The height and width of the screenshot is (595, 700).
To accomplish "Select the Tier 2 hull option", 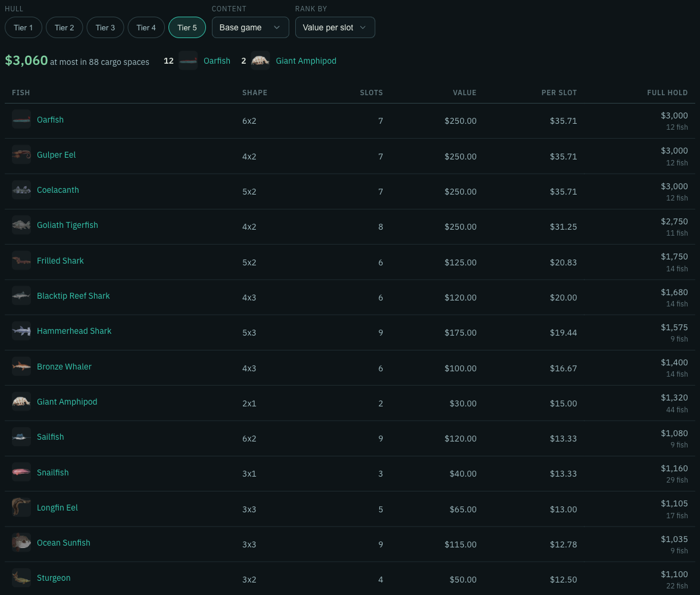I will click(64, 28).
